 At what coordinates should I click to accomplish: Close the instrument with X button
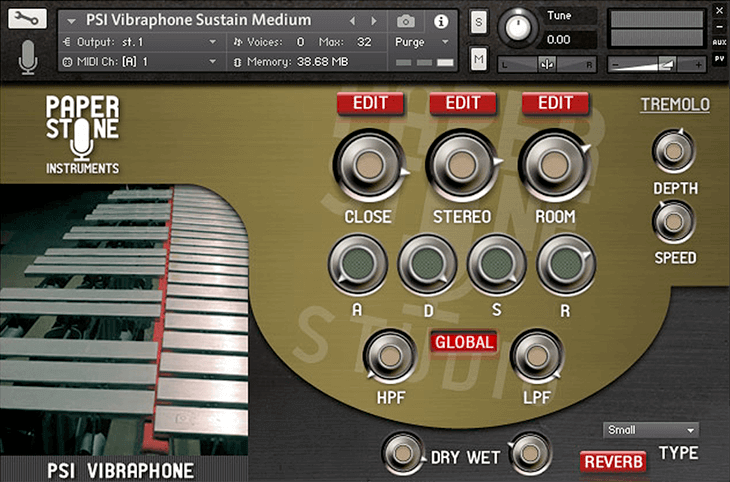[x=719, y=11]
